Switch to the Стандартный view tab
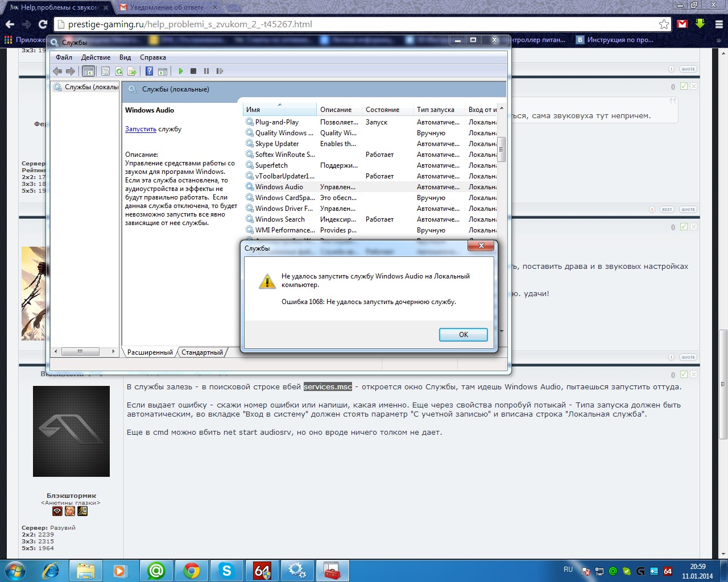The width and height of the screenshot is (728, 582). (x=202, y=352)
